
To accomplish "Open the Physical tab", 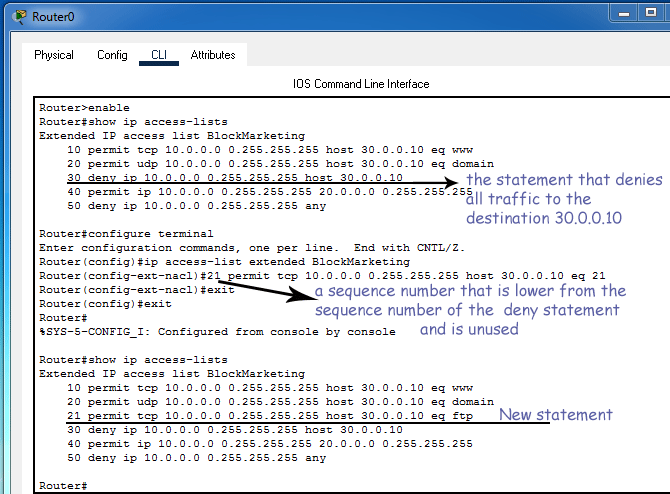I will (x=54, y=55).
